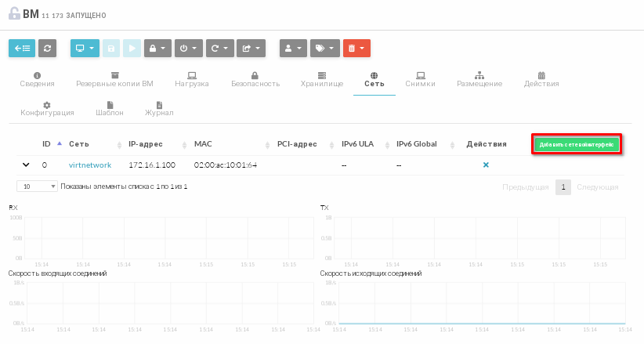The width and height of the screenshot is (644, 344).
Task: Open the Журнал tab
Action: tap(159, 108)
